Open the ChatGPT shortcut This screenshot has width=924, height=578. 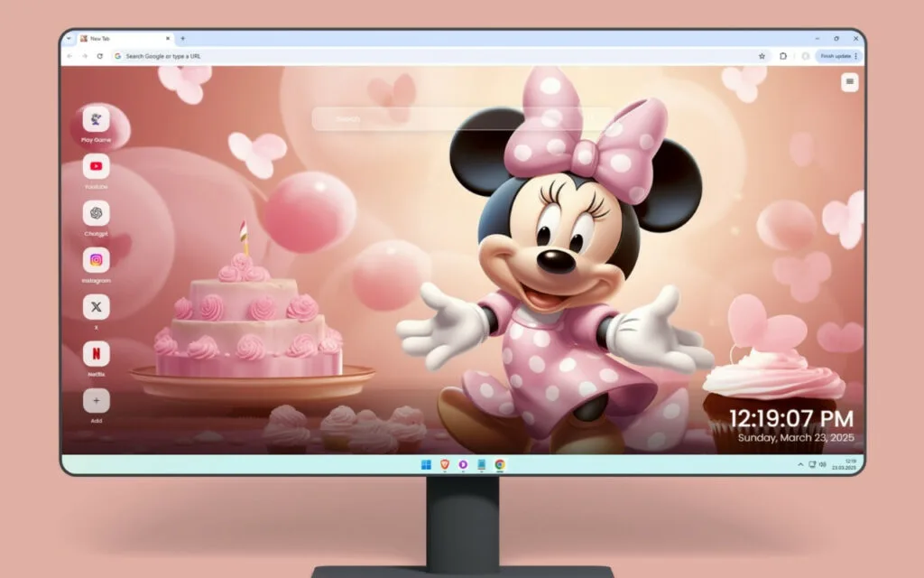click(x=96, y=213)
